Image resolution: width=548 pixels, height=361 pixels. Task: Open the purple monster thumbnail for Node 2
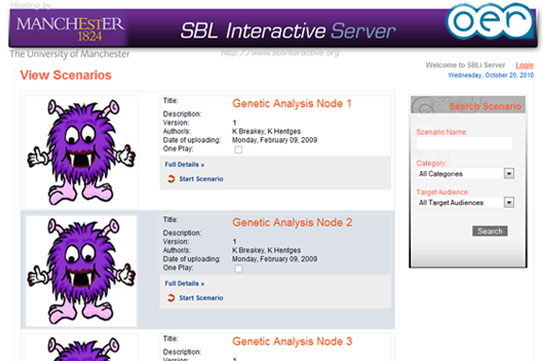(x=81, y=271)
